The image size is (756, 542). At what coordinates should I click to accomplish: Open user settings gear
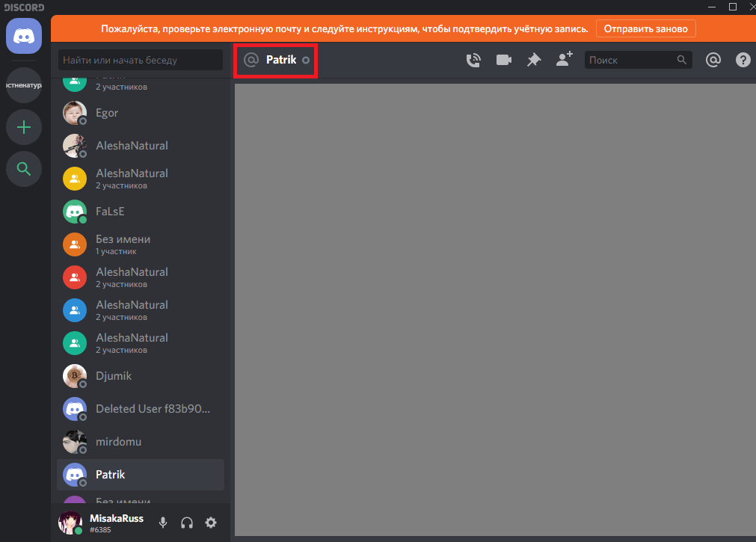211,523
